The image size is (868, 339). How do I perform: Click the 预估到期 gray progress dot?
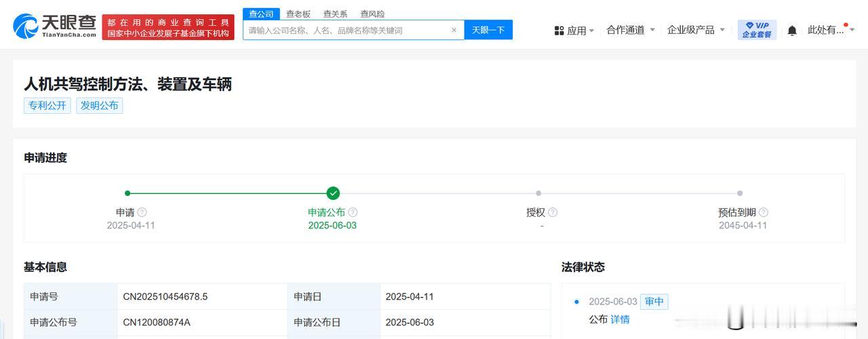pyautogui.click(x=740, y=193)
